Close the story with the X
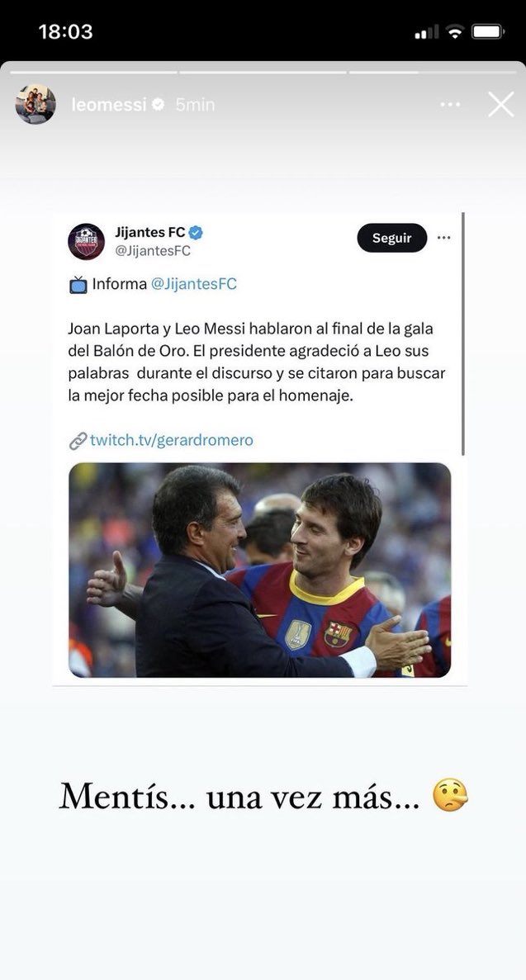The image size is (526, 980). (500, 105)
